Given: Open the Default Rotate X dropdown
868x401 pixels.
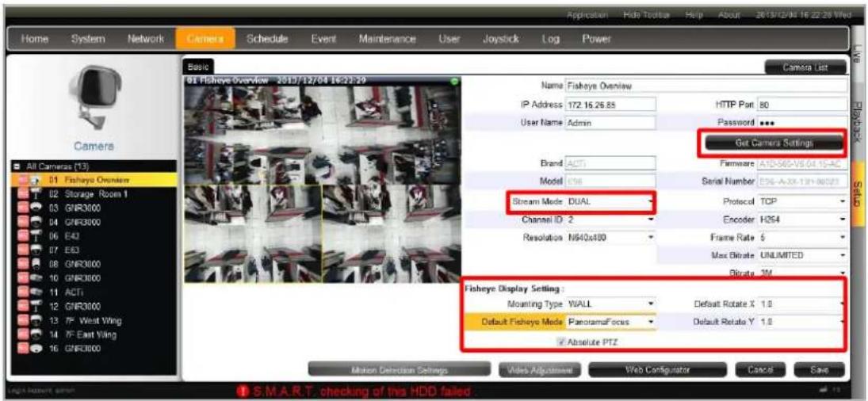Looking at the screenshot, I should 802,304.
